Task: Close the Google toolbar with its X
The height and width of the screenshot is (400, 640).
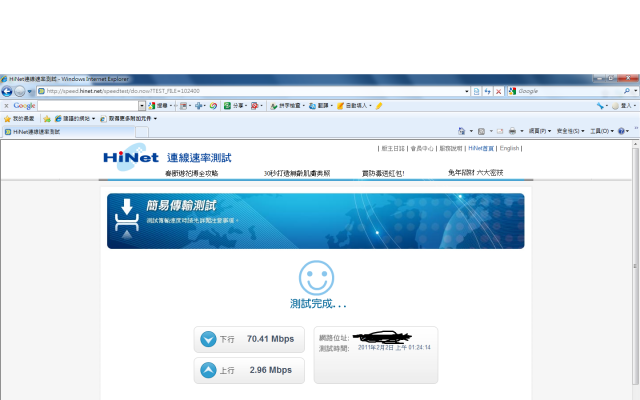Action: tap(6, 106)
